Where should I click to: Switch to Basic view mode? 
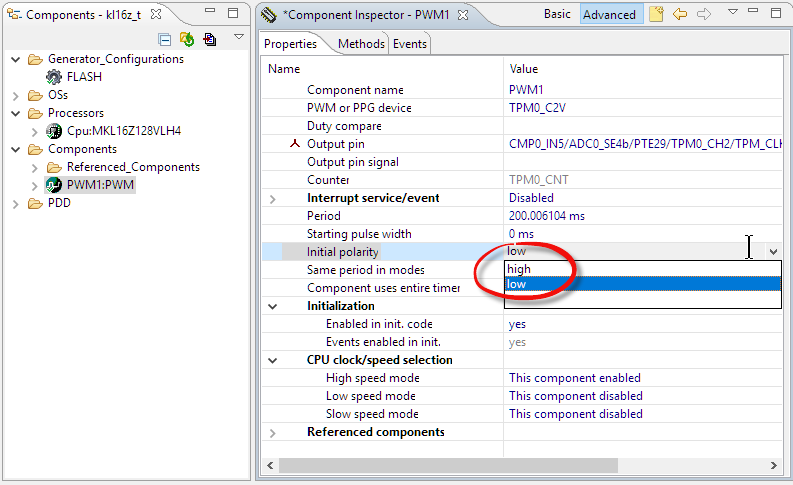click(557, 14)
